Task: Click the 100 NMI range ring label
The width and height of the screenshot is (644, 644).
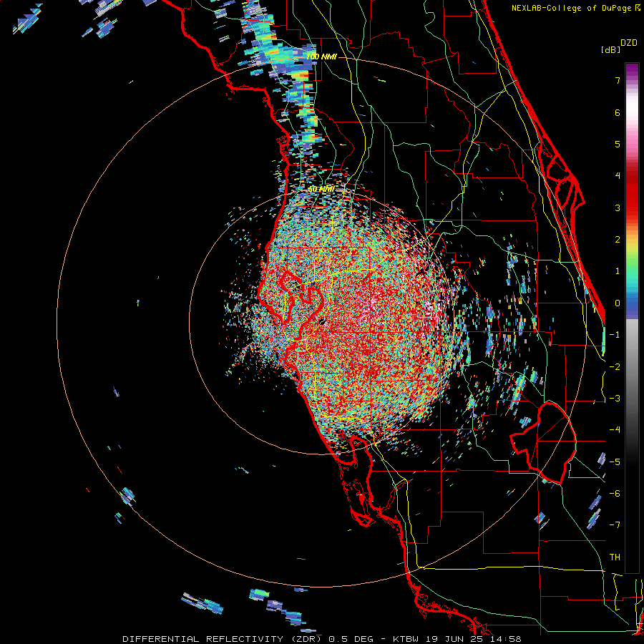Action: [x=321, y=57]
